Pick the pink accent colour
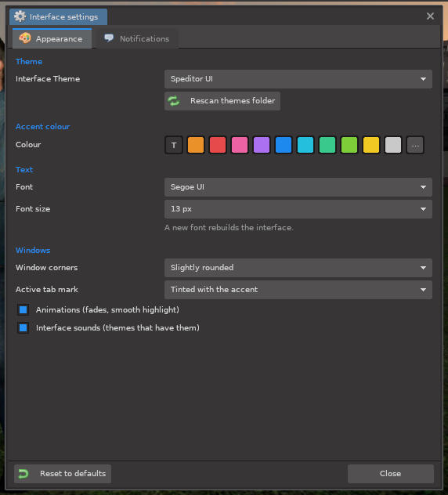Screen dimensions: 448x495 tap(240, 145)
